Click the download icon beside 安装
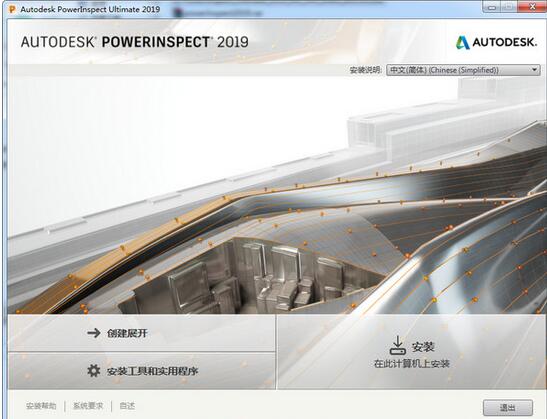 coord(397,345)
